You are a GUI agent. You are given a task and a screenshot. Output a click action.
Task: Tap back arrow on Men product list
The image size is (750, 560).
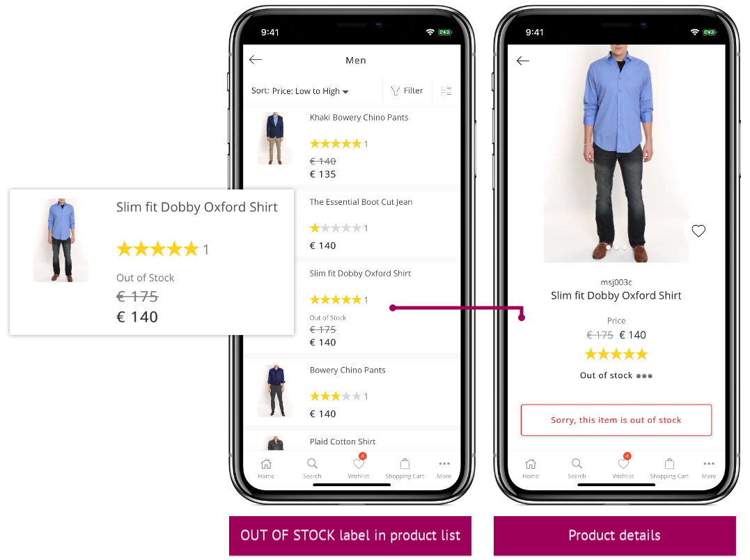tap(256, 60)
